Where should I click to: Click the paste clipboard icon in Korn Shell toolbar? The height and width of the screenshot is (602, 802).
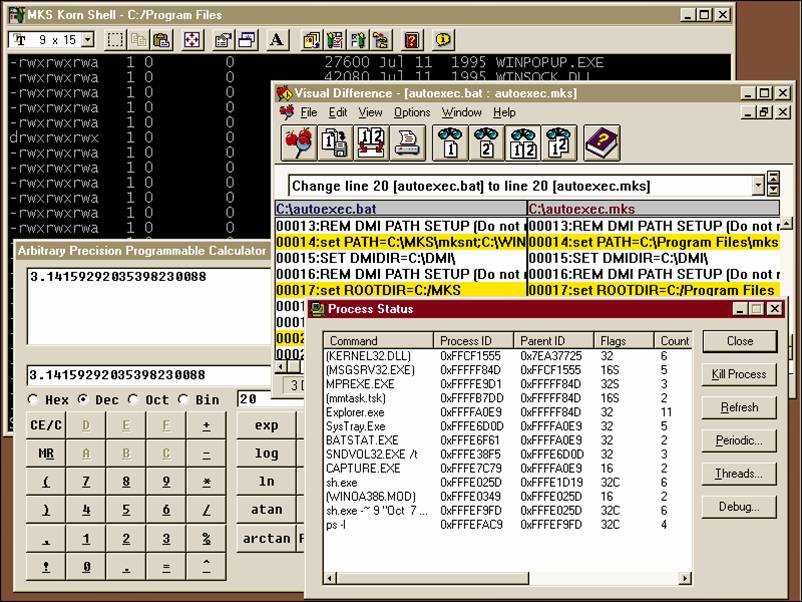[161, 40]
